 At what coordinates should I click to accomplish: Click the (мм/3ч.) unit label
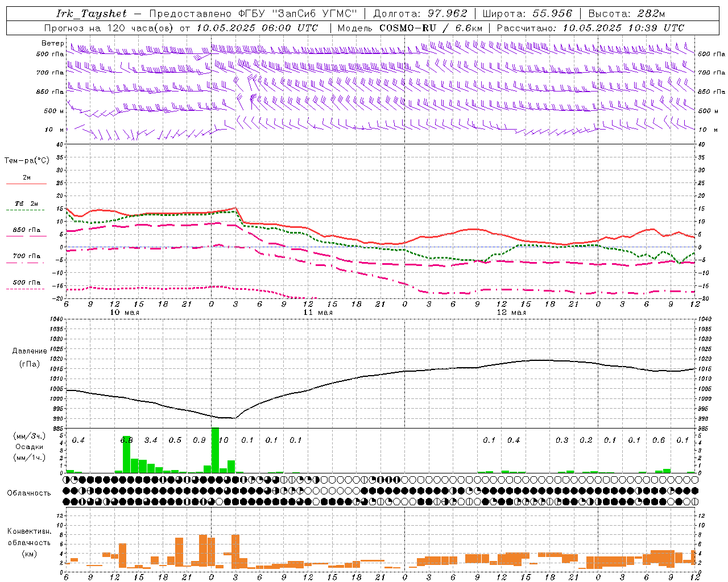coord(29,436)
